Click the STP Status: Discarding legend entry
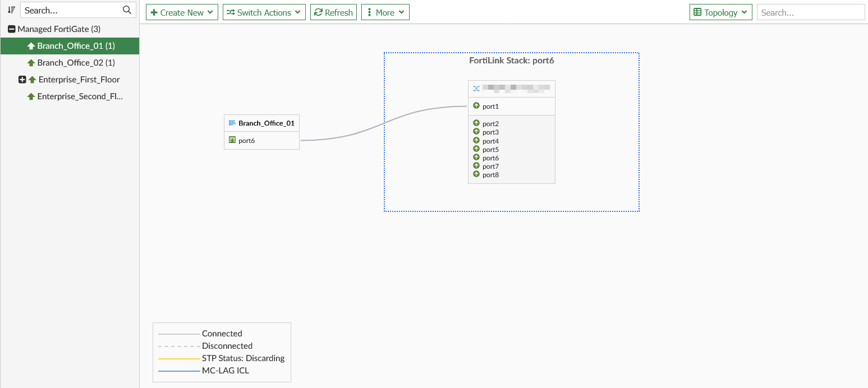Image resolution: width=868 pixels, height=388 pixels. [244, 358]
